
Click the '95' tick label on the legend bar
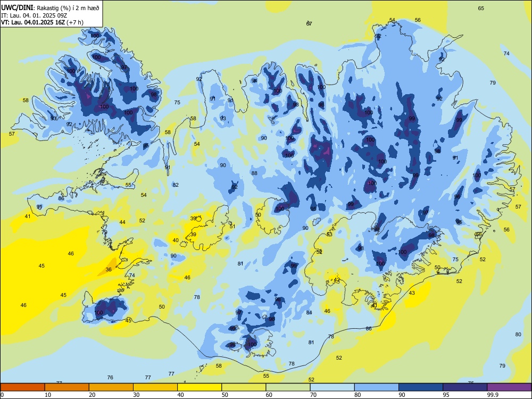coord(446,395)
